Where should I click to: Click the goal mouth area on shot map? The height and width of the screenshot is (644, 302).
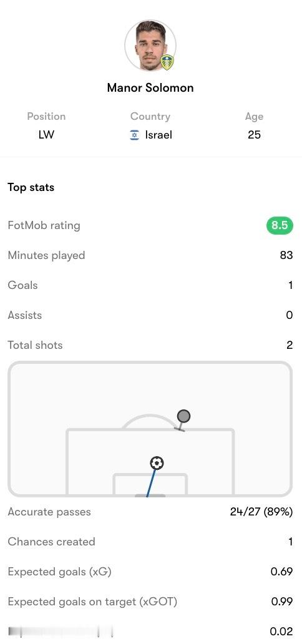coord(150,495)
